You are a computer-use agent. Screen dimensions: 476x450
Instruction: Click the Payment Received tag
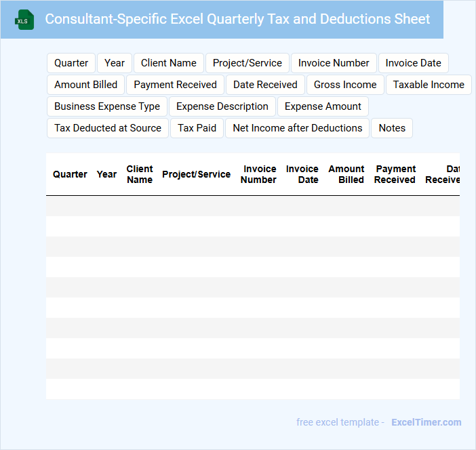175,85
